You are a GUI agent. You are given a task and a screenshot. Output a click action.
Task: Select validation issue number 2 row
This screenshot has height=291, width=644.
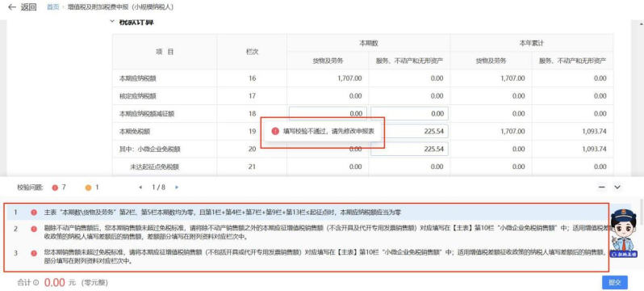click(307, 233)
